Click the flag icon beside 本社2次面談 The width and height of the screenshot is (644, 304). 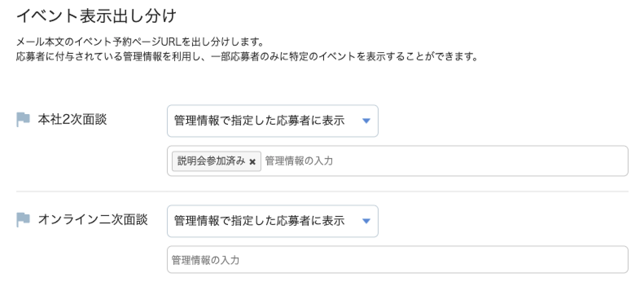pyautogui.click(x=23, y=120)
